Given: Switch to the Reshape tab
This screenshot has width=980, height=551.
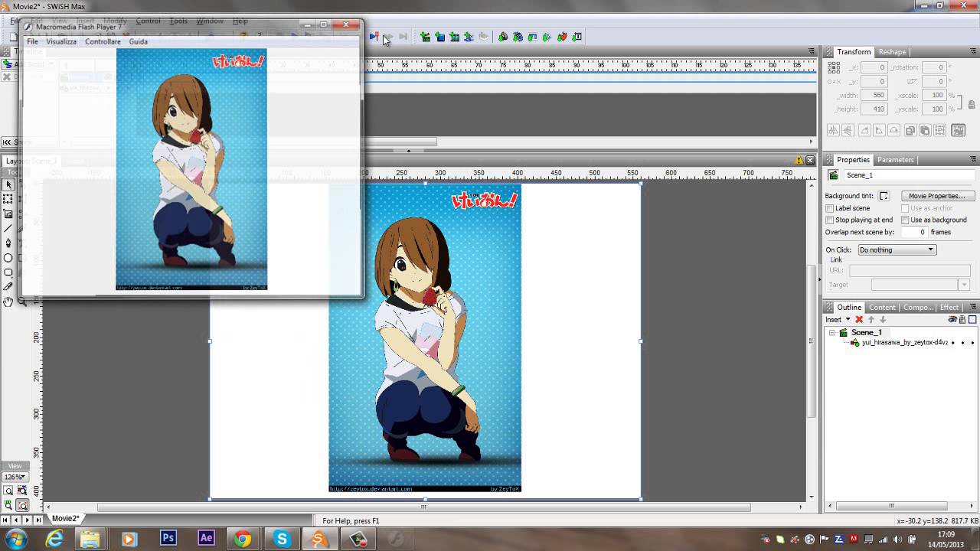Looking at the screenshot, I should 892,52.
